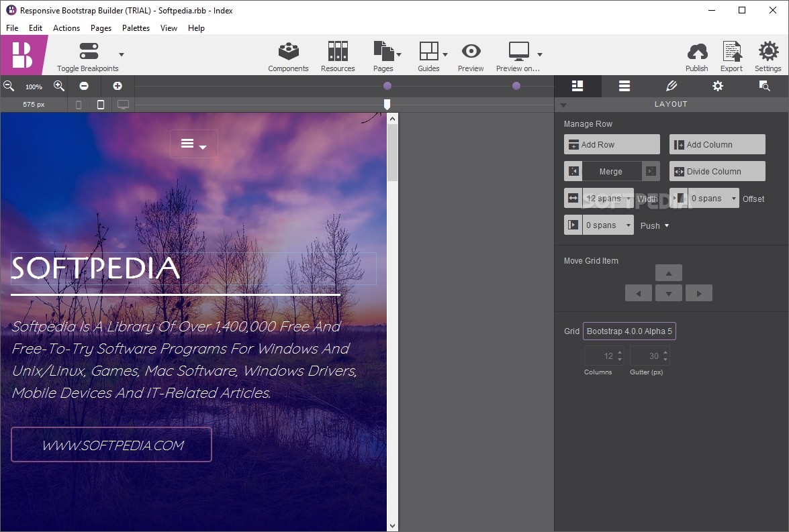Screen dimensions: 789x532
Task: Open the 0 spans Offset dropdown
Action: [714, 198]
